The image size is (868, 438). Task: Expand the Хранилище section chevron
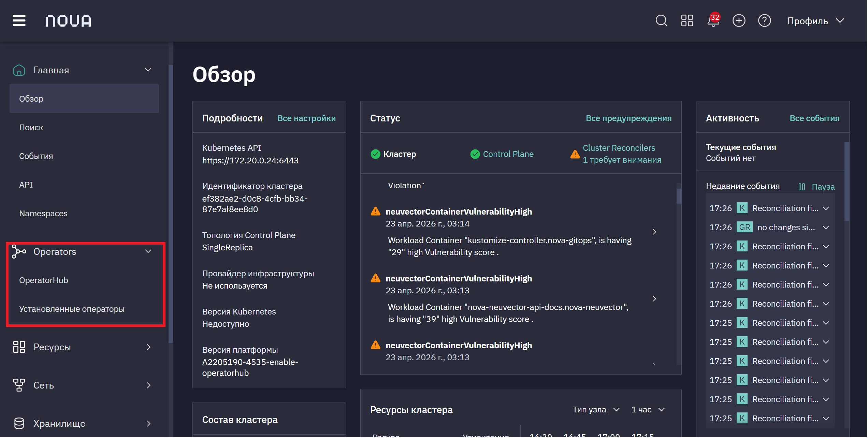[148, 424]
